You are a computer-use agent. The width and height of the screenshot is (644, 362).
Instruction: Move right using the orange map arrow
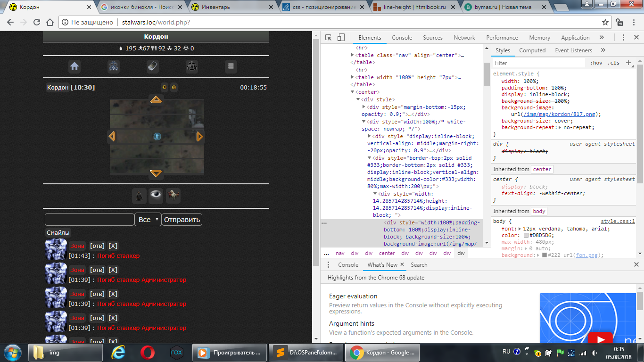(x=200, y=136)
